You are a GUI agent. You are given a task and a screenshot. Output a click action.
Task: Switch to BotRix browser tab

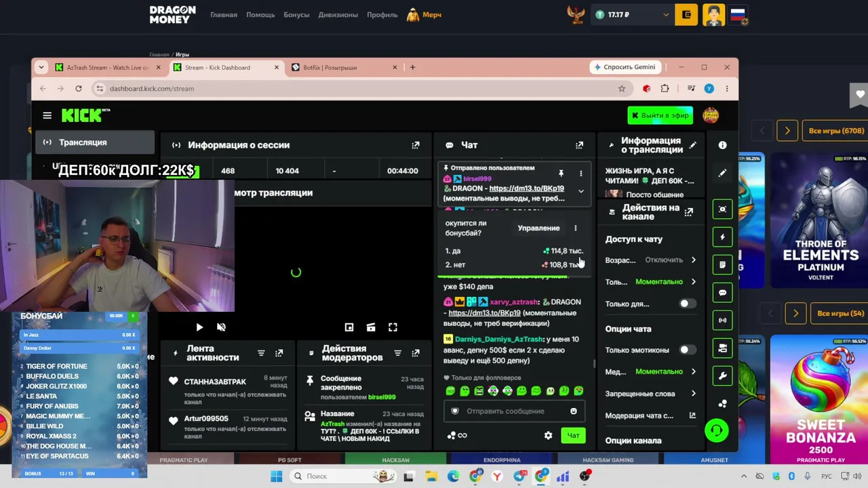344,68
